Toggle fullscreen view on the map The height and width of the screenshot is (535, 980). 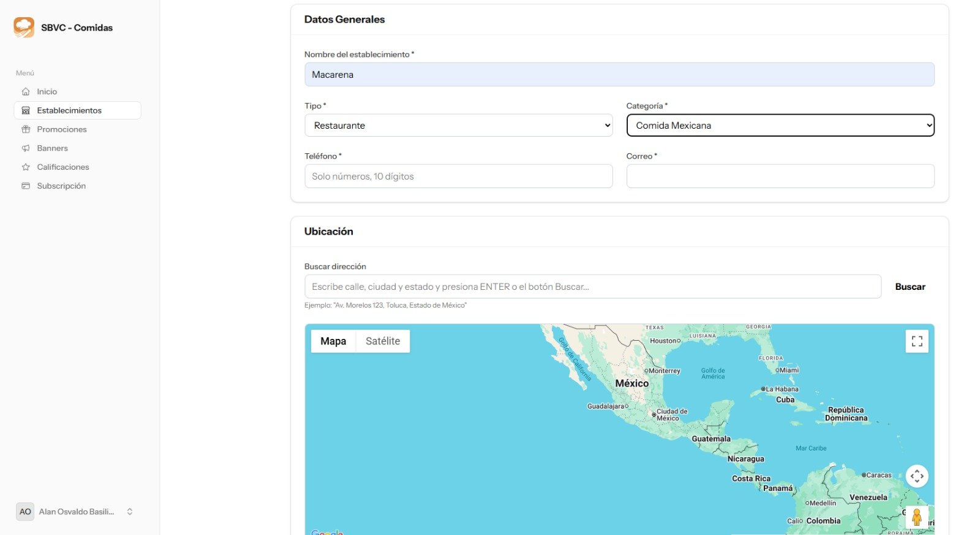(917, 341)
